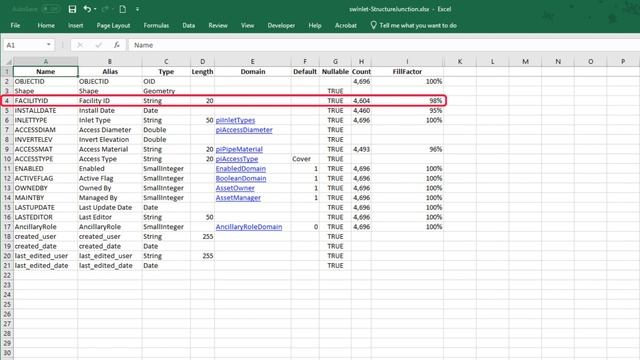
Task: Toggle the AutoSave switch
Action: [x=50, y=9]
